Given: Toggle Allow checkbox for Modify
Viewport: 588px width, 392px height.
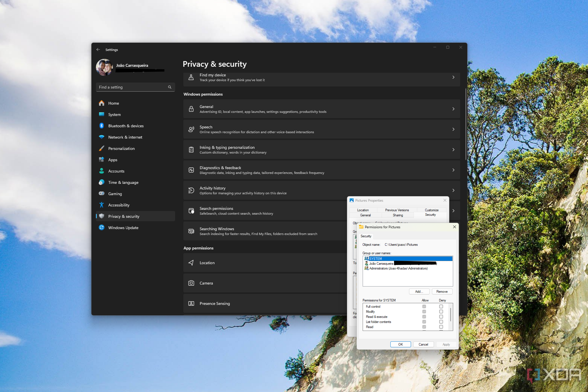Looking at the screenshot, I should point(424,312).
